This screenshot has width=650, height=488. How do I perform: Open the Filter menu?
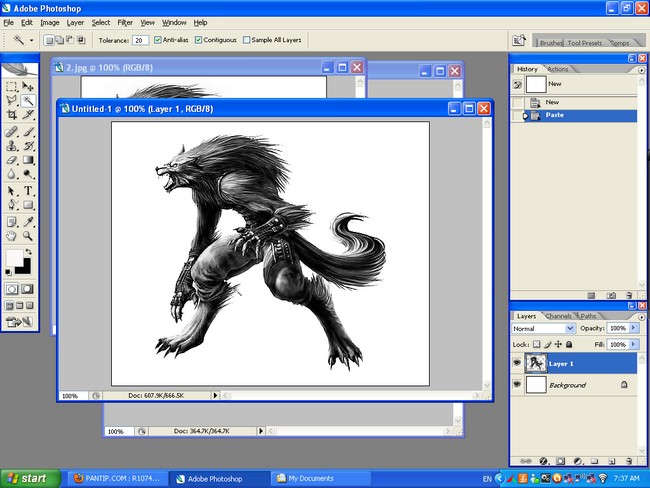125,23
